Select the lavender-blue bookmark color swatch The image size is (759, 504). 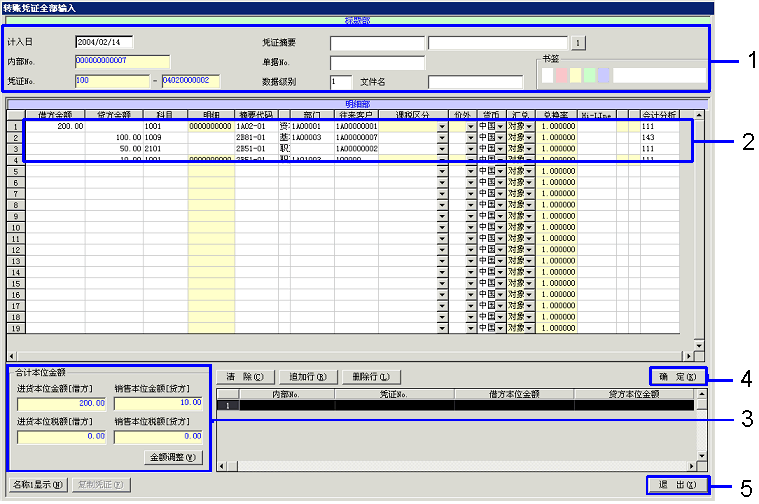coord(602,75)
